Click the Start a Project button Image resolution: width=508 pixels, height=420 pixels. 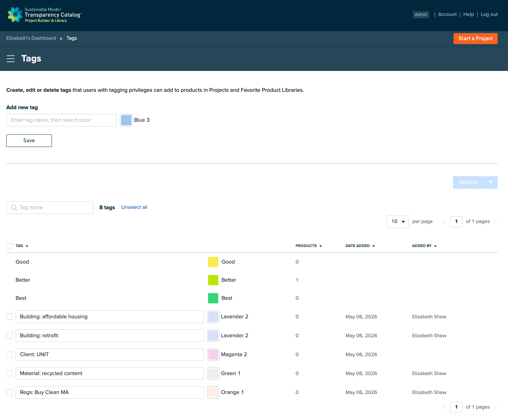[x=475, y=38]
